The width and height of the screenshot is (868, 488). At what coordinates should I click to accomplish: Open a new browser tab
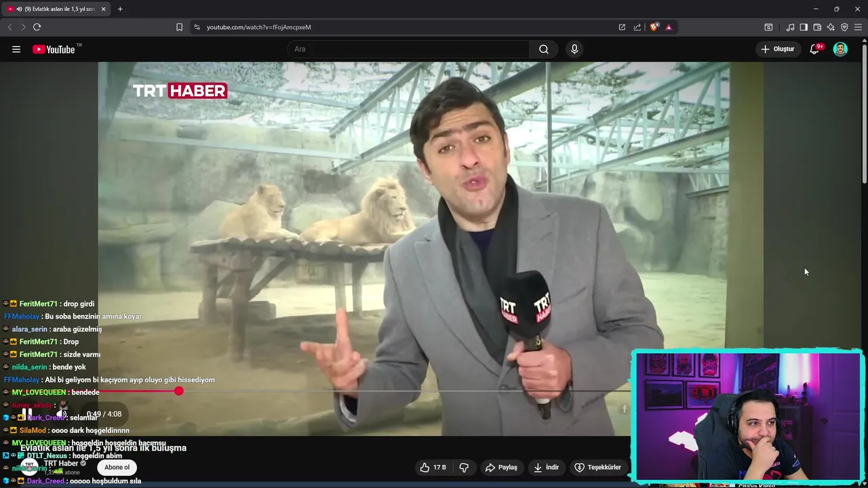(120, 9)
